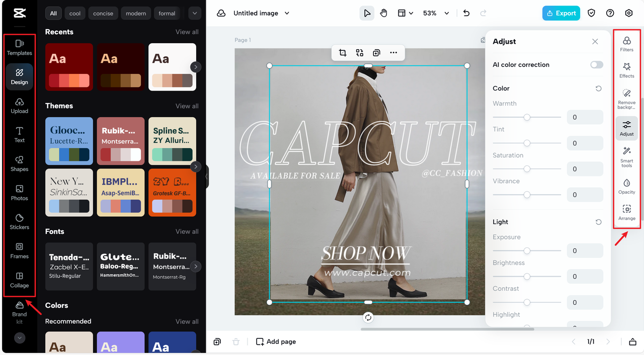The image size is (644, 355).
Task: Click the Saturation slider handle
Action: coord(527,169)
